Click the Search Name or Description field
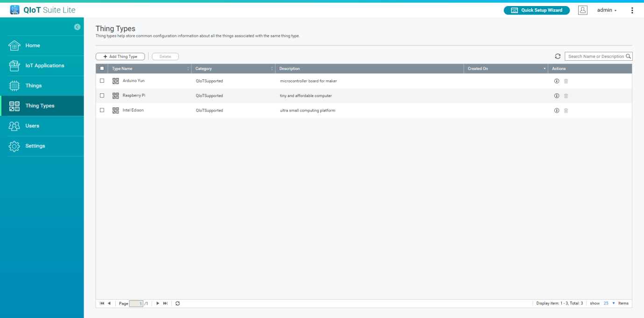The image size is (644, 318). [x=595, y=57]
